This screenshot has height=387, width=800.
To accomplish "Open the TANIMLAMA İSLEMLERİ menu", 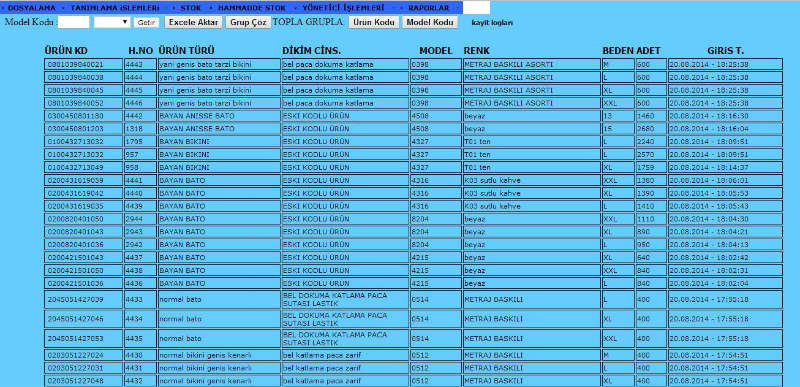I will pyautogui.click(x=115, y=8).
